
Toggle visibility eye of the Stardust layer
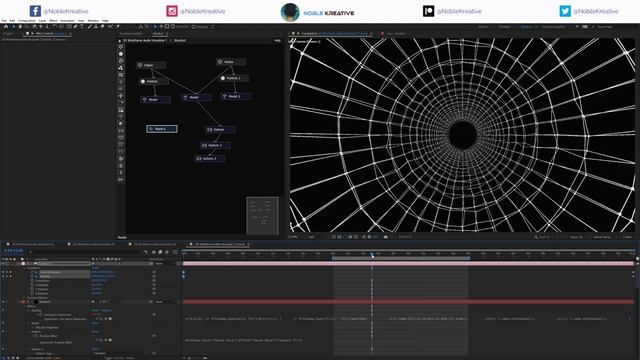click(x=3, y=302)
